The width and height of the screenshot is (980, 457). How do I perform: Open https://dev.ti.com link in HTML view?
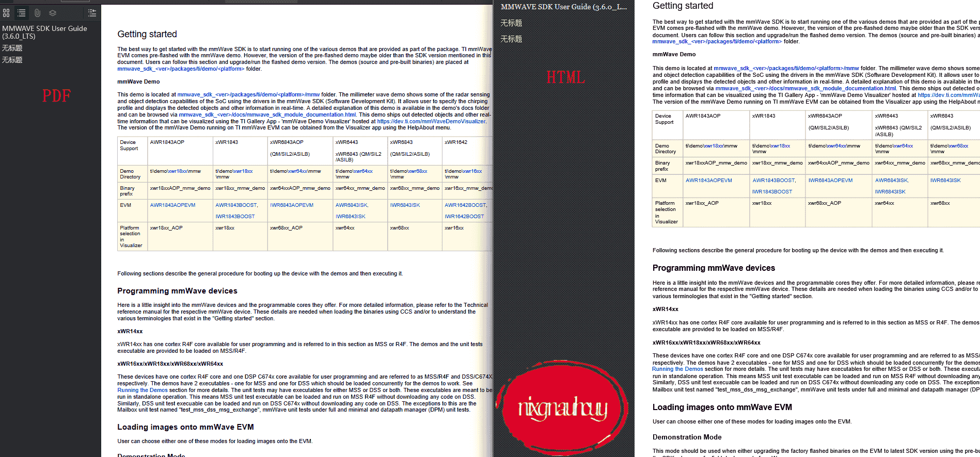click(949, 95)
